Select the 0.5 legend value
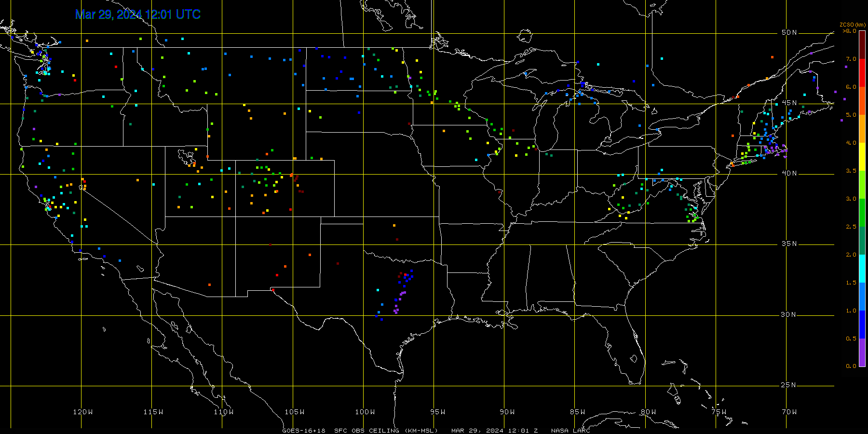The image size is (868, 434). tap(851, 339)
